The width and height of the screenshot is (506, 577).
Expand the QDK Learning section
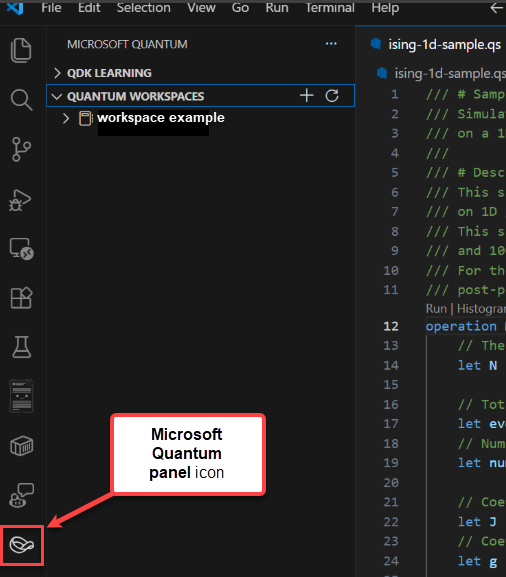click(x=57, y=73)
